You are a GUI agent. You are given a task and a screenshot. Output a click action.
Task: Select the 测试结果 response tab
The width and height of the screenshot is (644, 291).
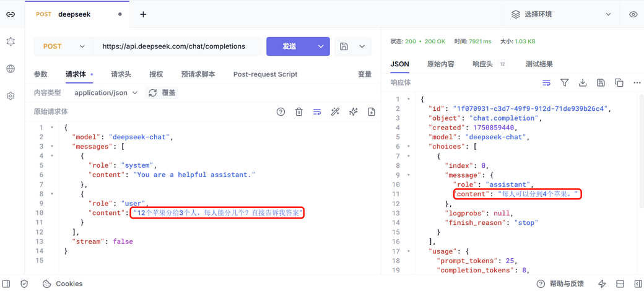[539, 64]
